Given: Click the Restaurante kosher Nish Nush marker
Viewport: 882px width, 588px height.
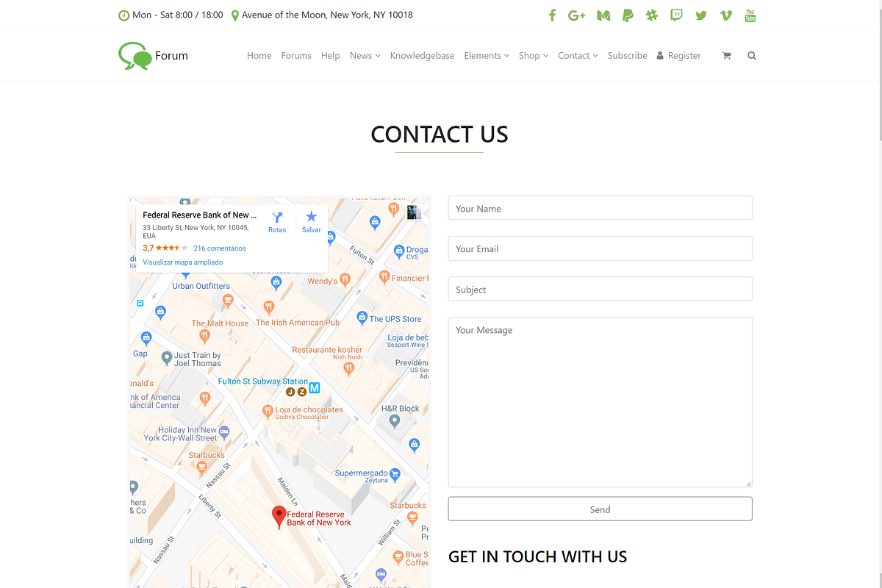Looking at the screenshot, I should [349, 368].
